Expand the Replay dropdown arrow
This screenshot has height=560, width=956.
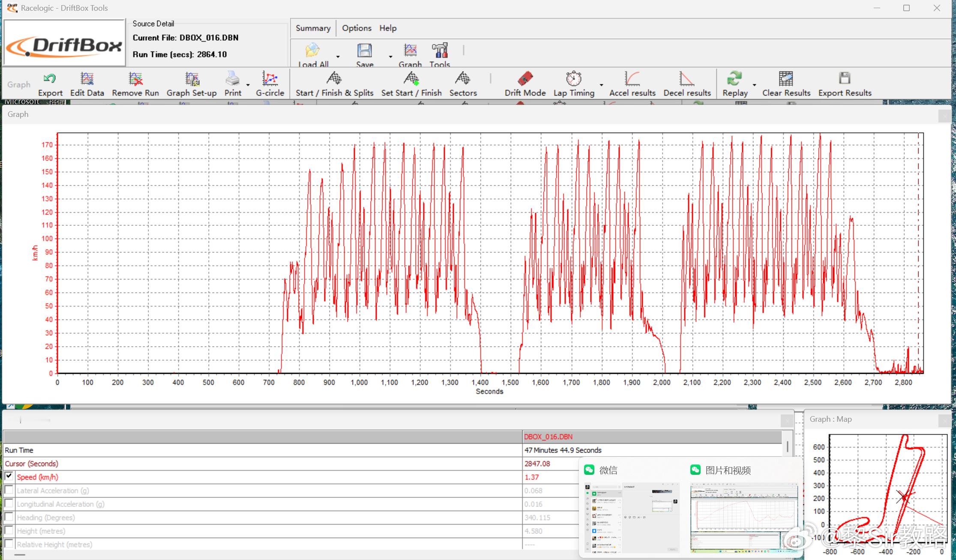(x=754, y=85)
